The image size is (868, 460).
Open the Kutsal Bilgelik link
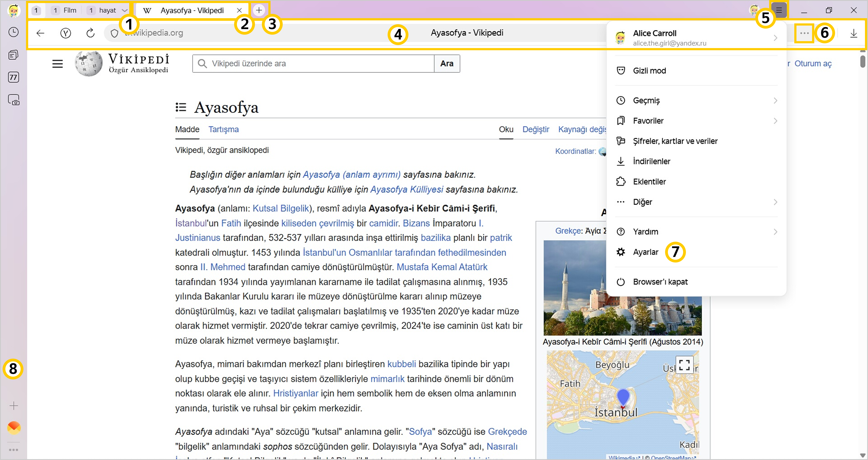tap(281, 208)
